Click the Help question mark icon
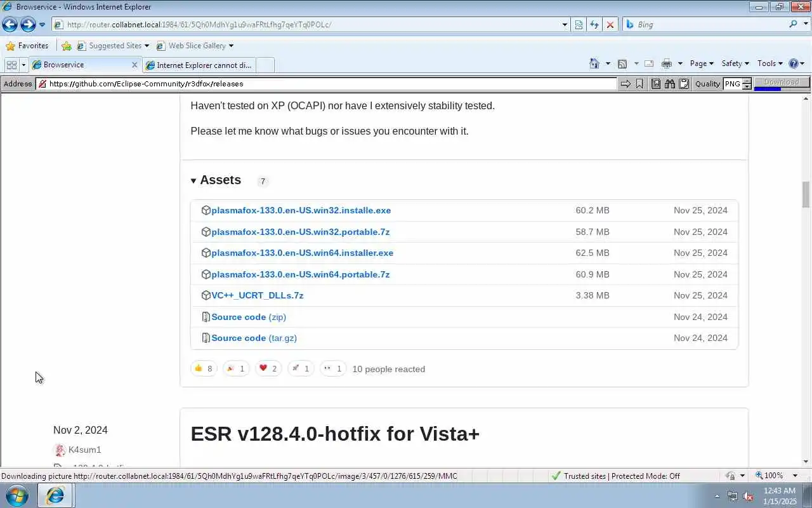Viewport: 812px width, 508px height. tap(793, 63)
